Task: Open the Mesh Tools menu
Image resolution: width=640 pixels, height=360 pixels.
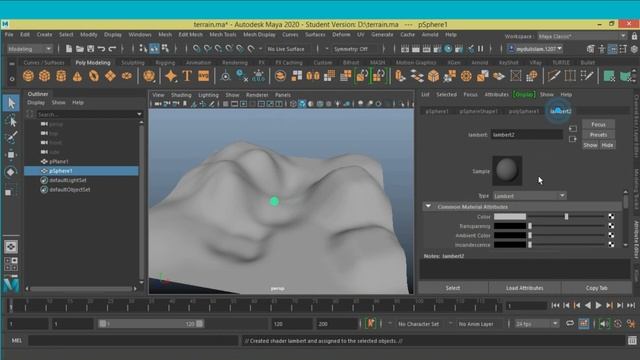Action: [222, 35]
